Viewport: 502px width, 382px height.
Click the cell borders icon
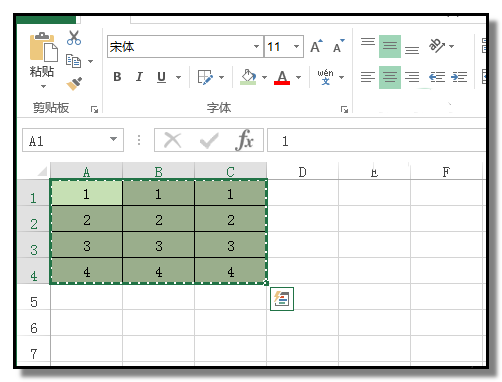tap(205, 77)
